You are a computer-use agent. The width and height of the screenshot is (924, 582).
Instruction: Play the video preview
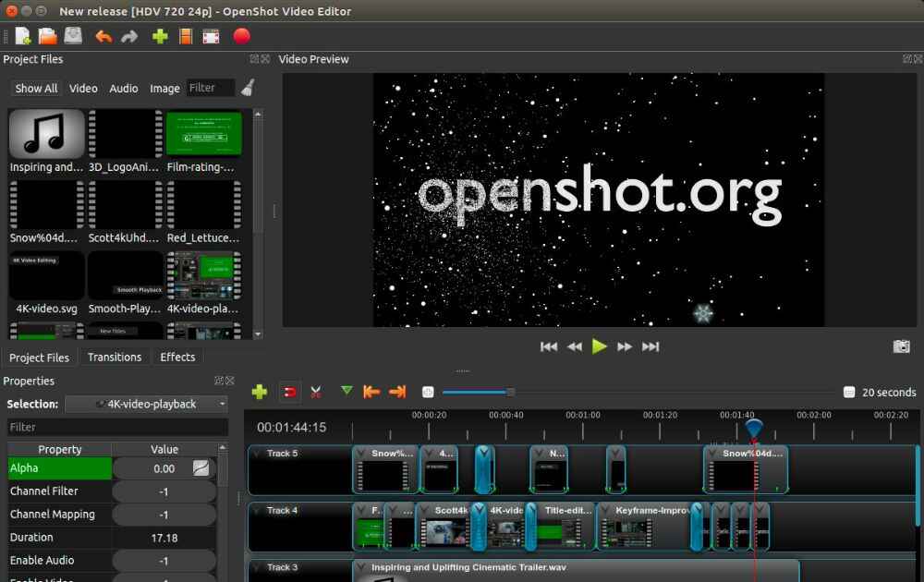click(600, 346)
